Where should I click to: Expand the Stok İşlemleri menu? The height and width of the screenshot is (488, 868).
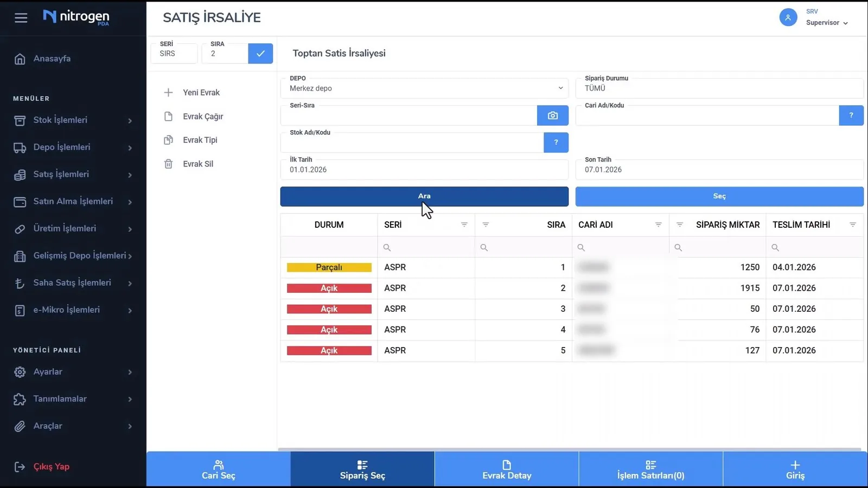pos(73,120)
